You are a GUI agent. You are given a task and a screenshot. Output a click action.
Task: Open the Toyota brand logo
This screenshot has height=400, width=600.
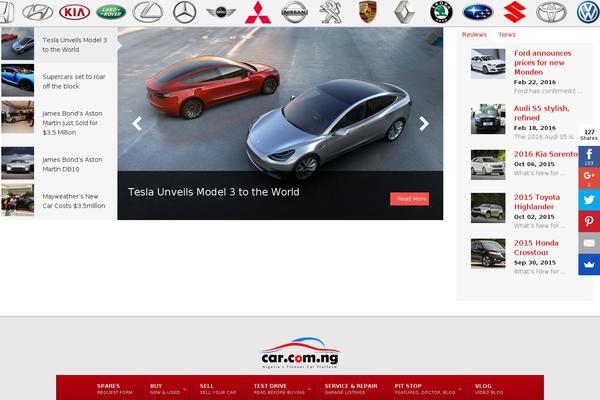(x=551, y=12)
